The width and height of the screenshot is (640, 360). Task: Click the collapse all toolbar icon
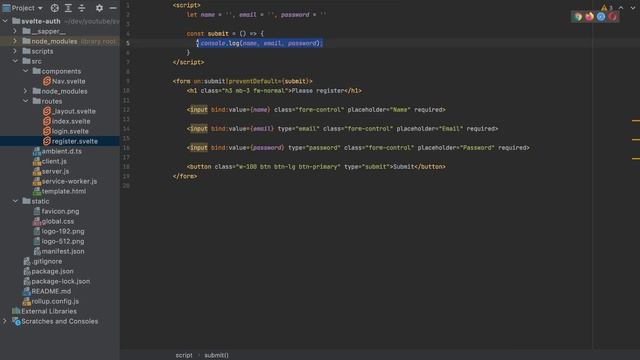point(82,8)
